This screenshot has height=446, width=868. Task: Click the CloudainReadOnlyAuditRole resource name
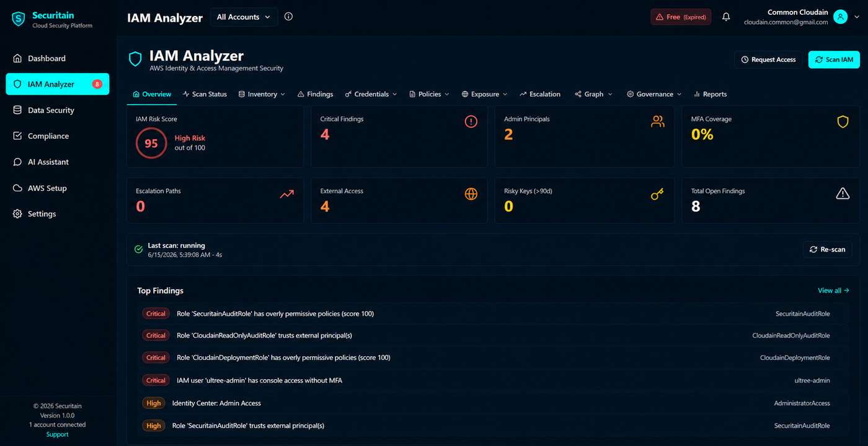point(791,335)
